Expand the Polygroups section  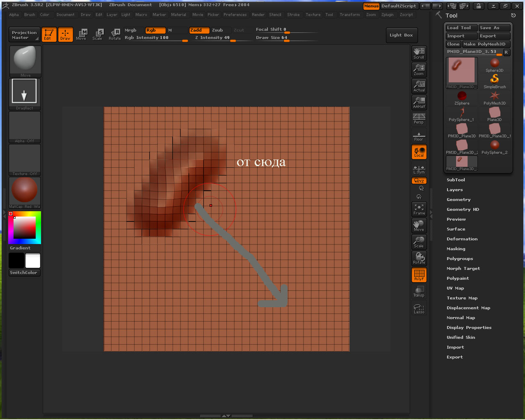tap(460, 259)
